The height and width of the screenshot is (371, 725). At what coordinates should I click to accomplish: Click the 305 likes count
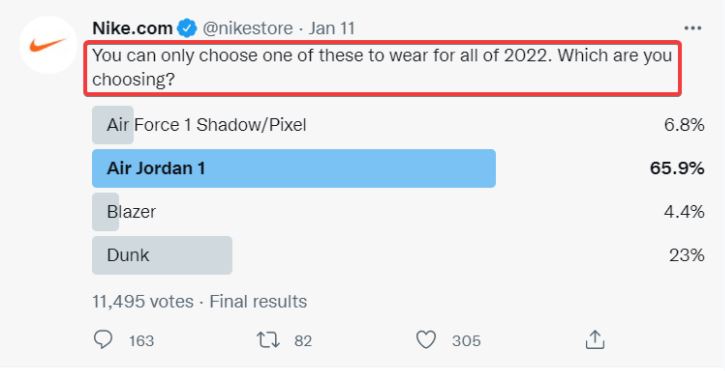[466, 341]
